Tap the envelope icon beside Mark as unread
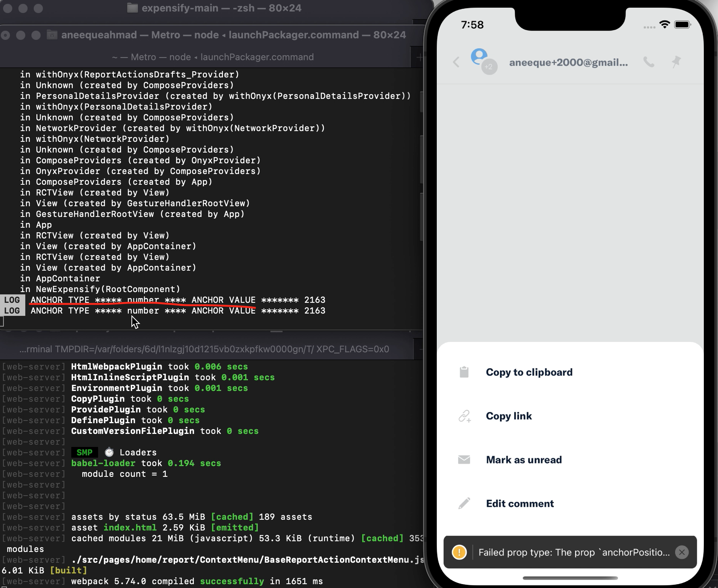Image resolution: width=718 pixels, height=588 pixels. 464,460
